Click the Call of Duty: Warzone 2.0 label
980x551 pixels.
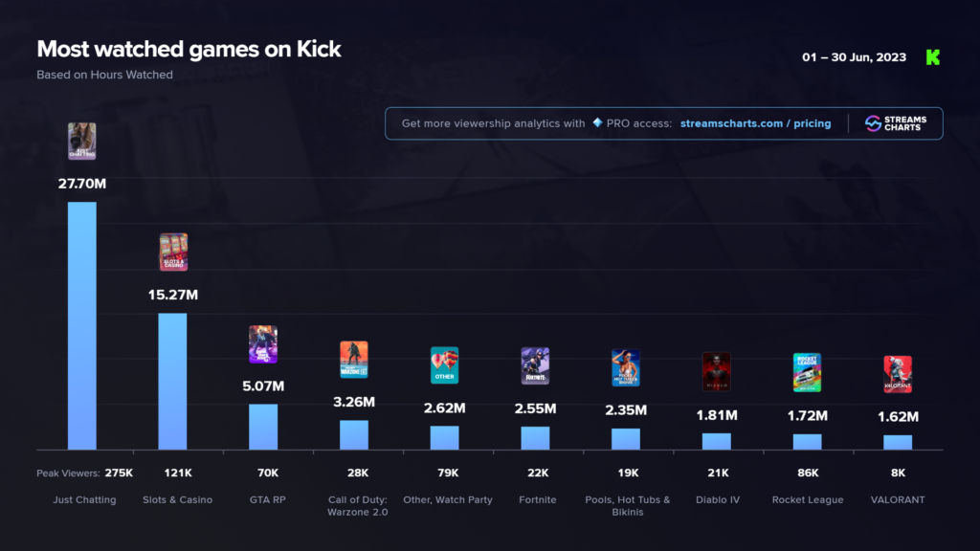tap(358, 506)
